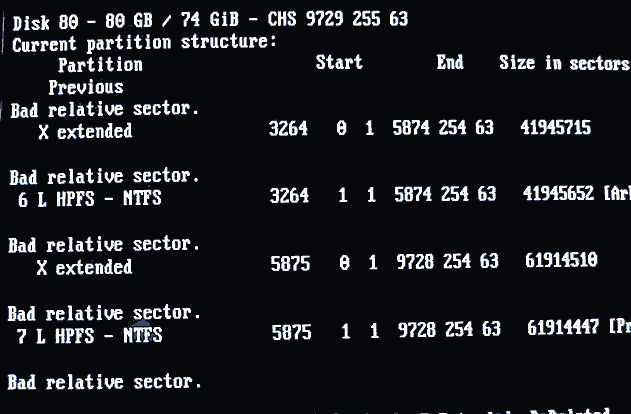
Task: Click the last Bad relative sector message
Action: click(104, 382)
